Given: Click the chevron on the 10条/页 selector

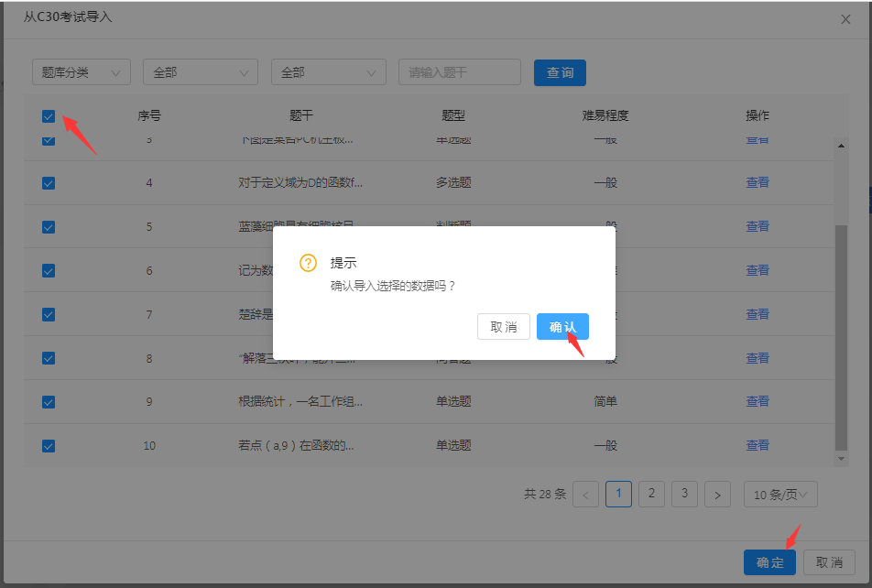Looking at the screenshot, I should [801, 494].
